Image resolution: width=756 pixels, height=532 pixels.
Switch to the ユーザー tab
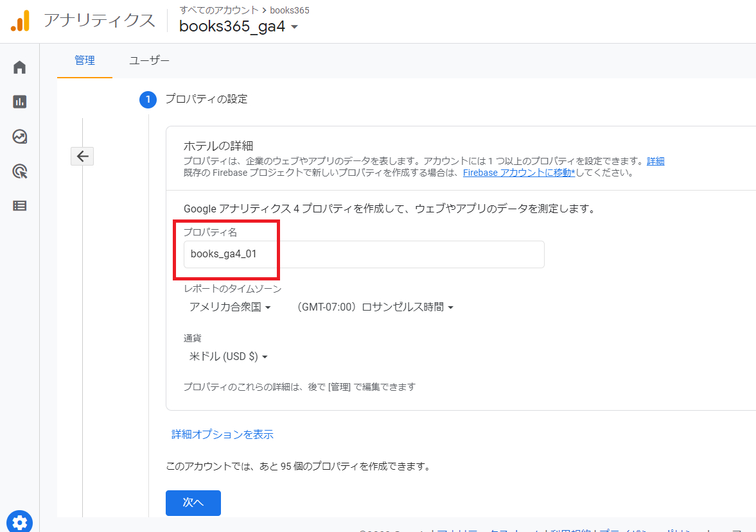pos(149,60)
